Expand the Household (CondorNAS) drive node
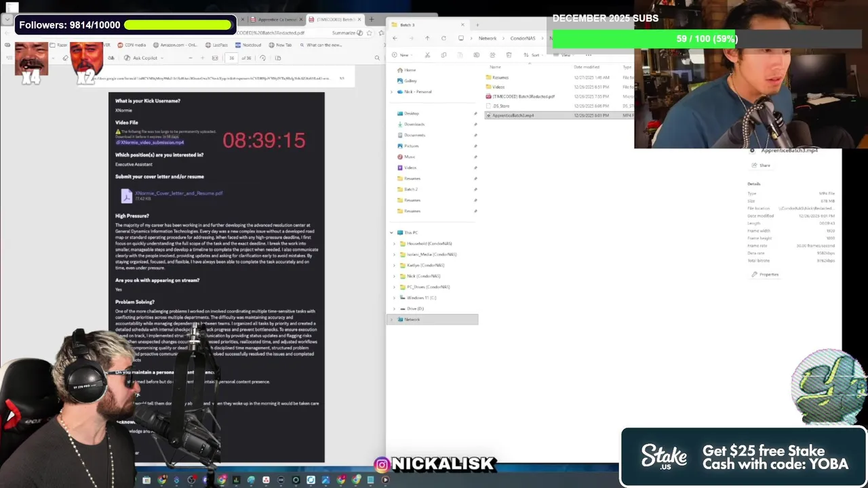 pyautogui.click(x=395, y=243)
